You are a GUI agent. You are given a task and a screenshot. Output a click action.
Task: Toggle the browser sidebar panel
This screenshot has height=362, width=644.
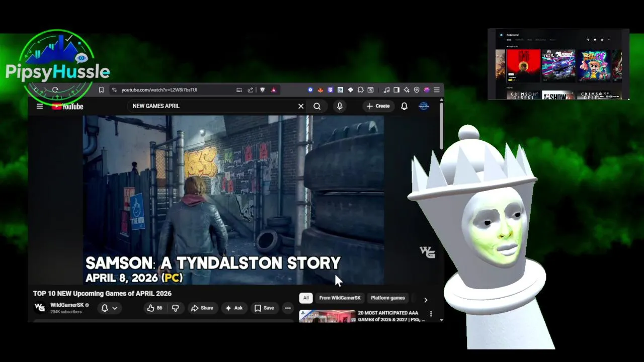[x=396, y=90]
